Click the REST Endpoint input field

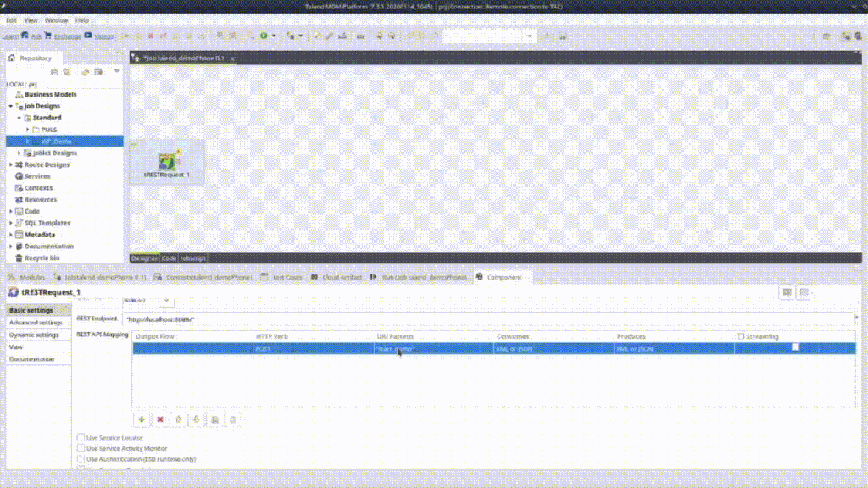(x=488, y=319)
